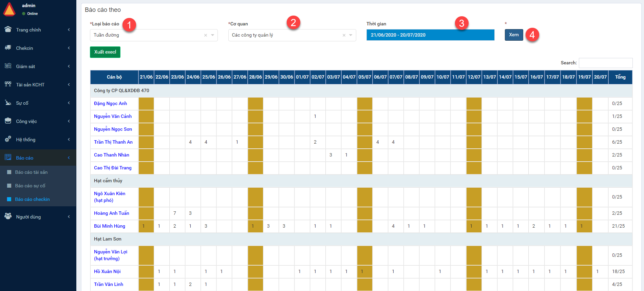Open Báo cáo tài sản submenu item
This screenshot has height=291, width=644.
(31, 172)
